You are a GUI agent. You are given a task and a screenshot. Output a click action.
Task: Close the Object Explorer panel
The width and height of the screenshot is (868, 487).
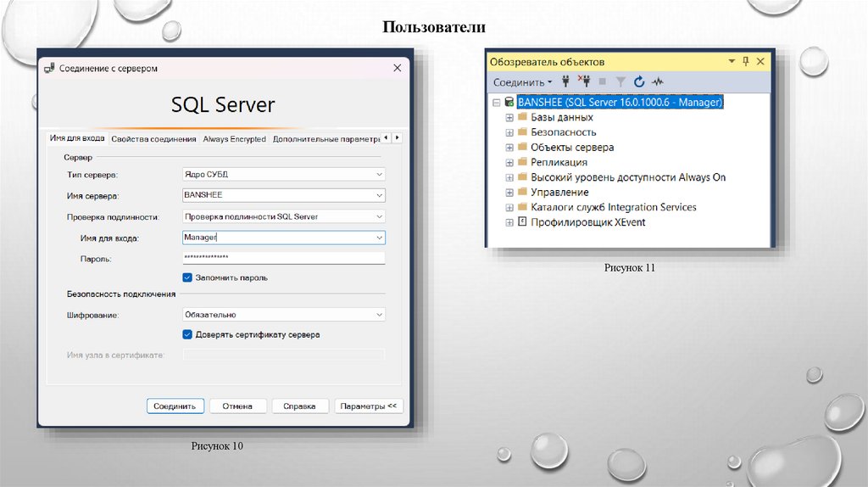760,61
